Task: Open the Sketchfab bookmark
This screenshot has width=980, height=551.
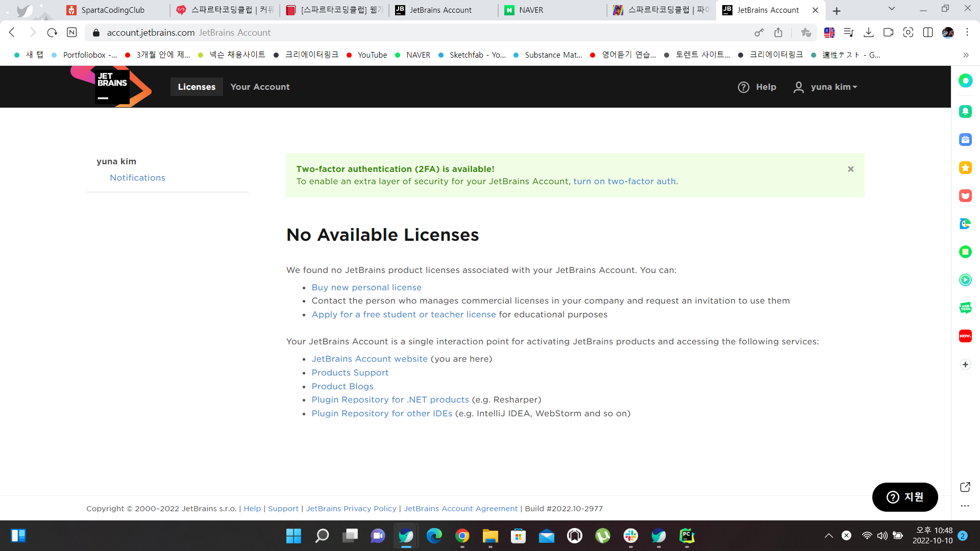Action: click(x=472, y=55)
